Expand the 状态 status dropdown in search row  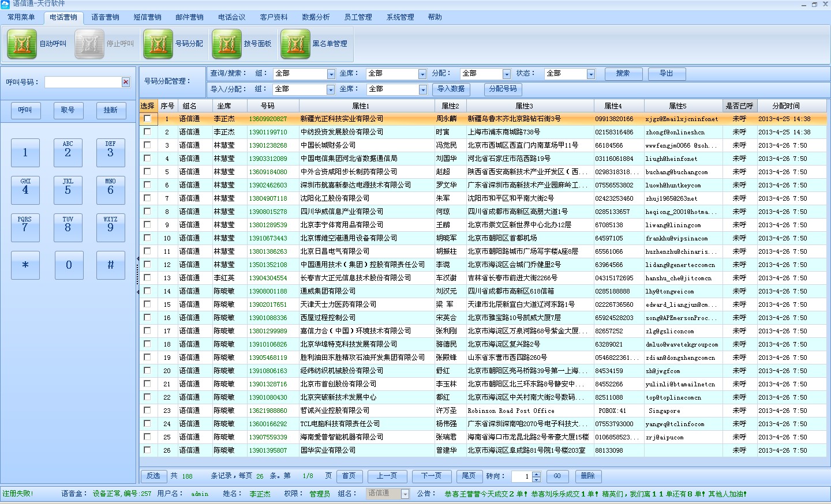591,74
